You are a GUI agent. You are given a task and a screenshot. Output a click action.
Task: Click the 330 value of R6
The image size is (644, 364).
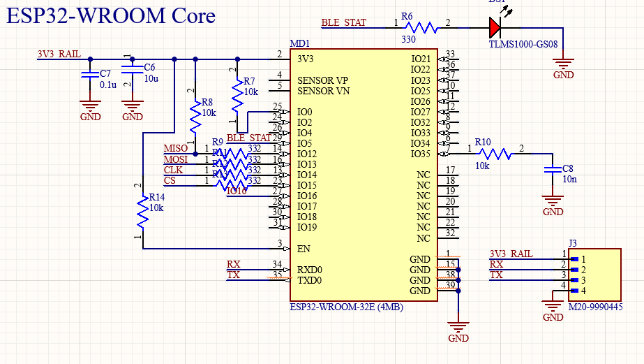click(x=408, y=40)
